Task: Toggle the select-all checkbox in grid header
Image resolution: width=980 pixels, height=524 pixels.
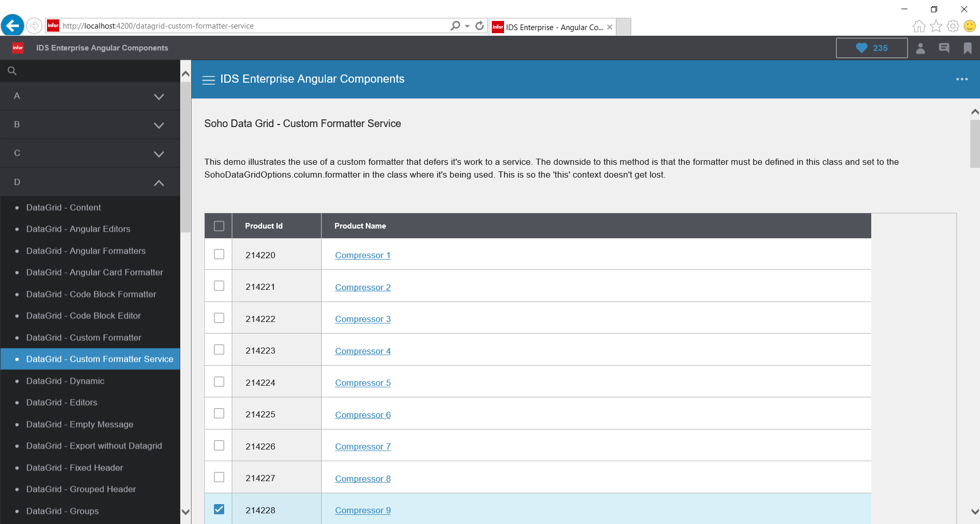Action: pos(219,226)
